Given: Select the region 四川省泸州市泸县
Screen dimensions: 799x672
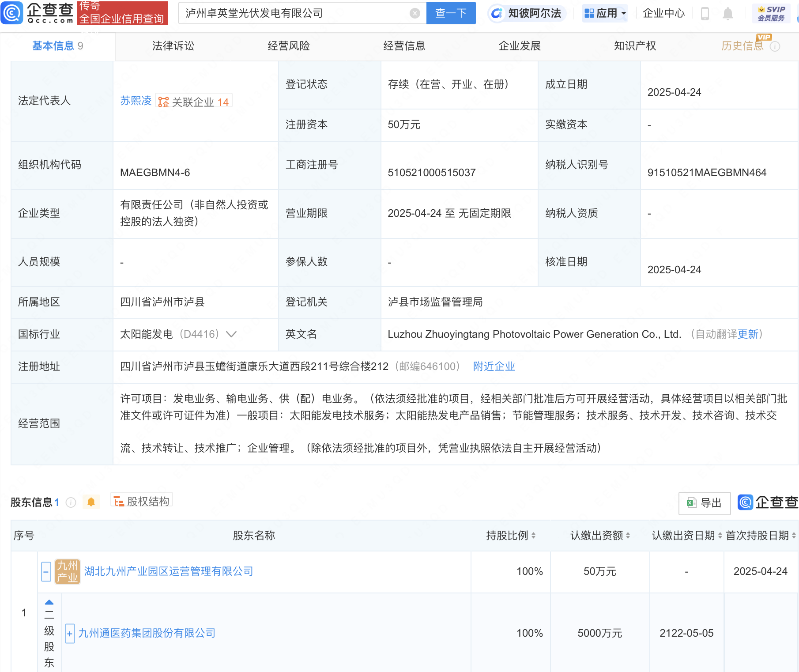Looking at the screenshot, I should [x=162, y=302].
